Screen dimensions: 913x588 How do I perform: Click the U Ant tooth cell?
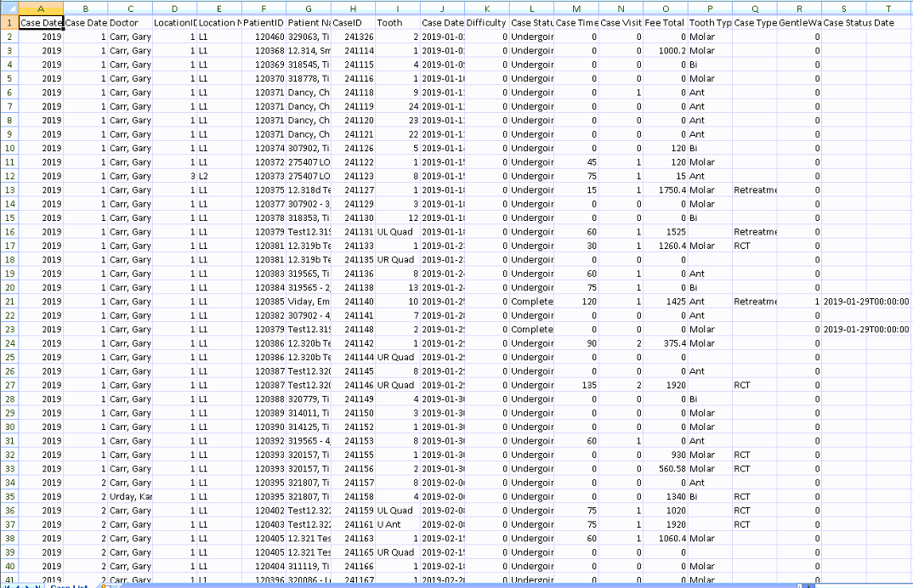[397, 524]
